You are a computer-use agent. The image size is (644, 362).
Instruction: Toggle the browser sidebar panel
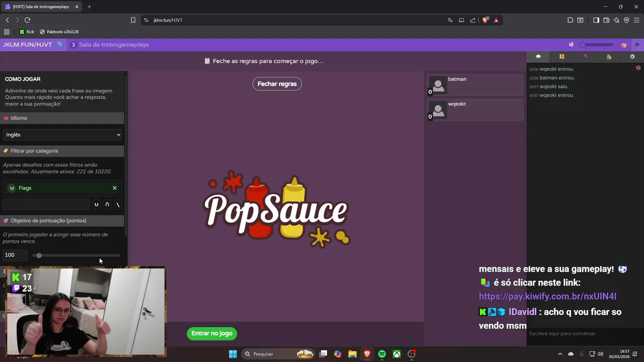pyautogui.click(x=596, y=20)
